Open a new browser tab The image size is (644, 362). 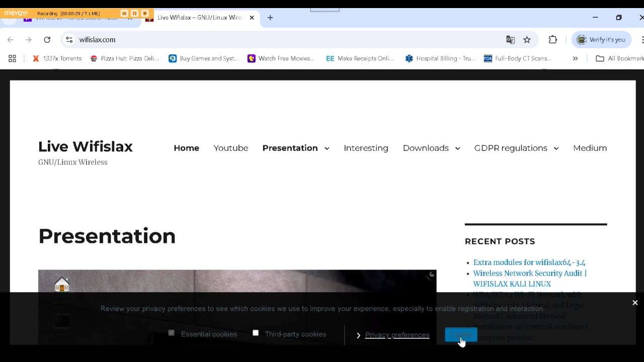point(270,18)
